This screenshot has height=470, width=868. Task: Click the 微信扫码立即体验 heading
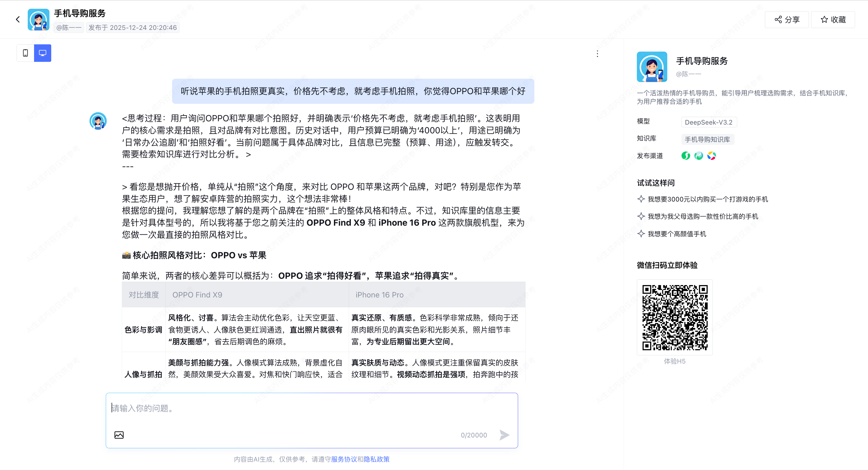(667, 265)
